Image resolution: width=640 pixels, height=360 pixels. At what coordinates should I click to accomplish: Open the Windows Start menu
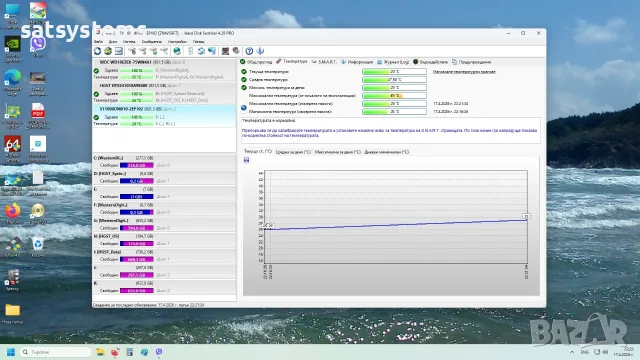point(11,352)
